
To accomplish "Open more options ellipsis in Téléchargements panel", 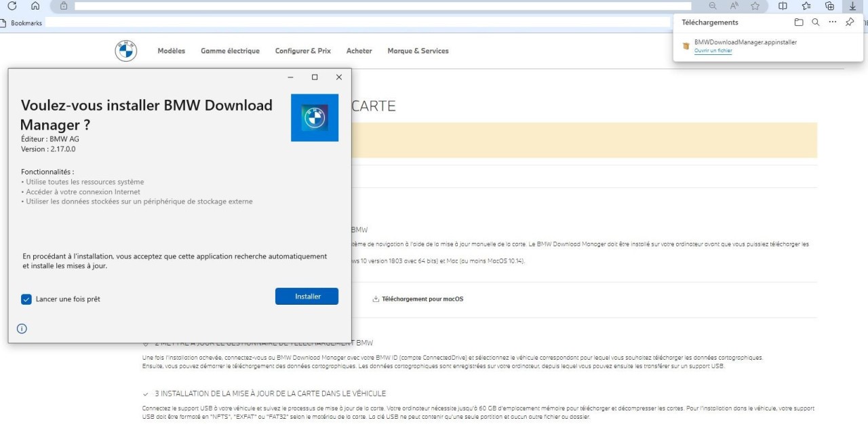I will [833, 22].
